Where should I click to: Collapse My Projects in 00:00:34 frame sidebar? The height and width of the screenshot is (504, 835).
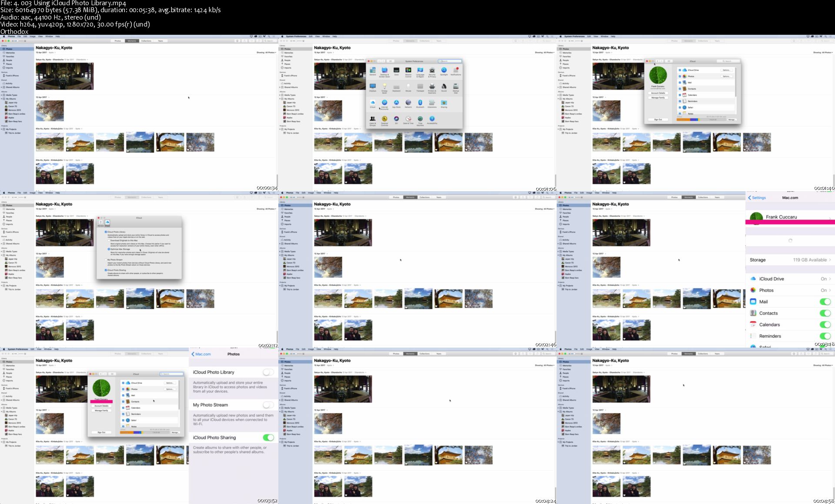2,129
